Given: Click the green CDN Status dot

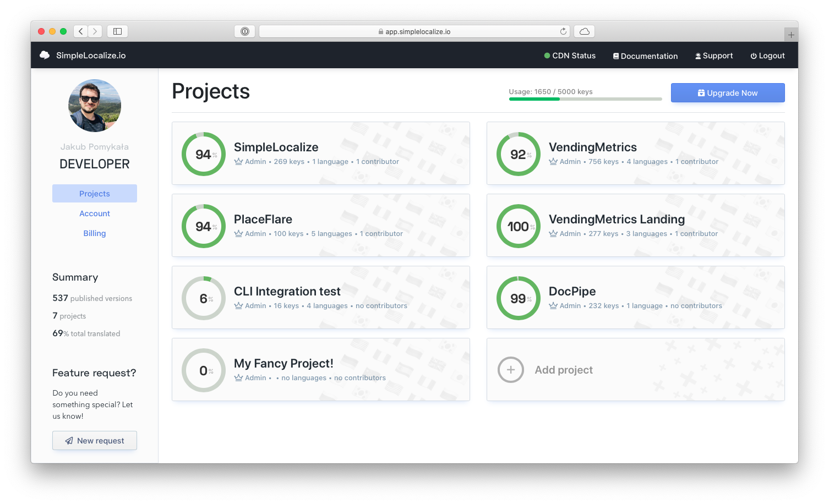Looking at the screenshot, I should pos(547,56).
